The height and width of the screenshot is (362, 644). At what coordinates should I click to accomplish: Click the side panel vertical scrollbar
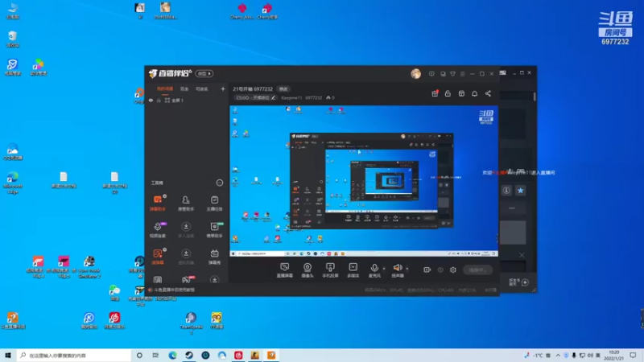(x=535, y=97)
